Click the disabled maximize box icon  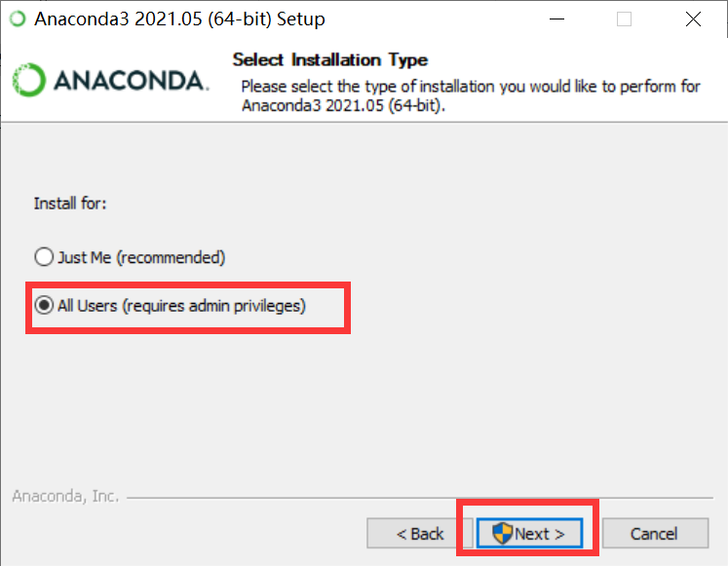click(x=624, y=19)
